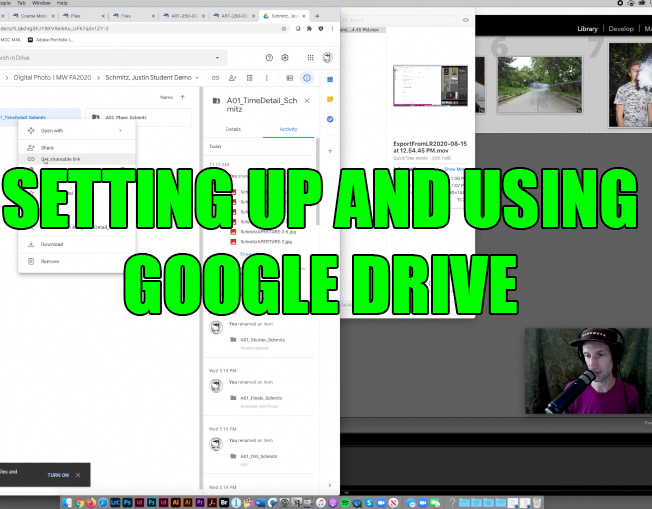The image size is (652, 509).
Task: Click A01_Shutter_Schmitz in activity list
Action: [x=262, y=340]
